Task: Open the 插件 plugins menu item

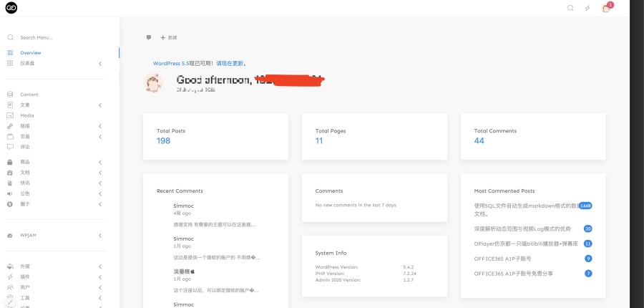Action: click(x=25, y=276)
